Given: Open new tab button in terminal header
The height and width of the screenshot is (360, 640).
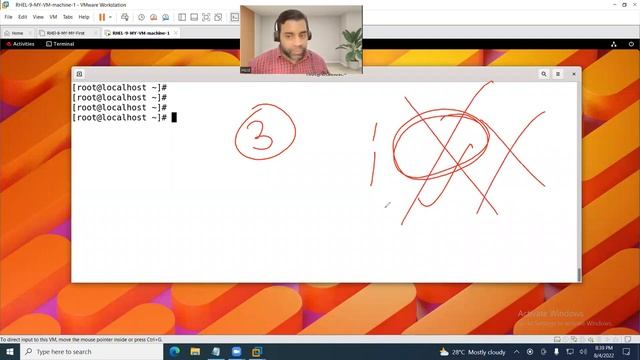Looking at the screenshot, I should [79, 74].
